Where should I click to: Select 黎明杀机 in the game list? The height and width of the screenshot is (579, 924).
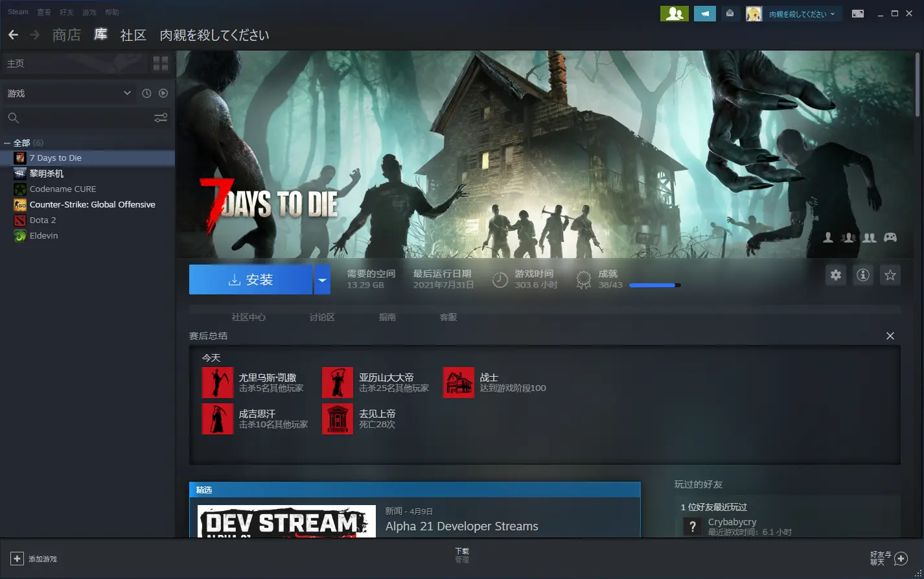click(x=87, y=173)
